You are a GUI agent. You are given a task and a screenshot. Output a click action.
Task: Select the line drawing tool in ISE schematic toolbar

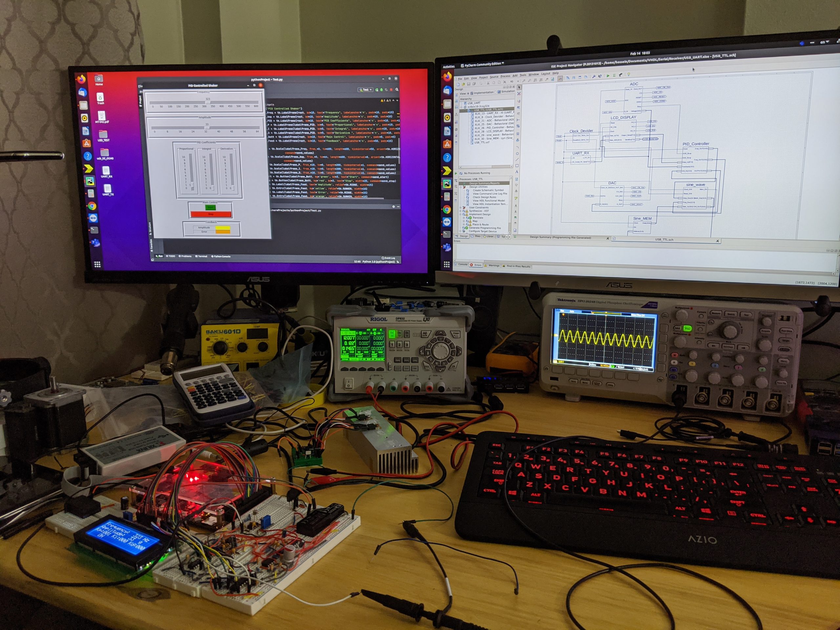517,159
